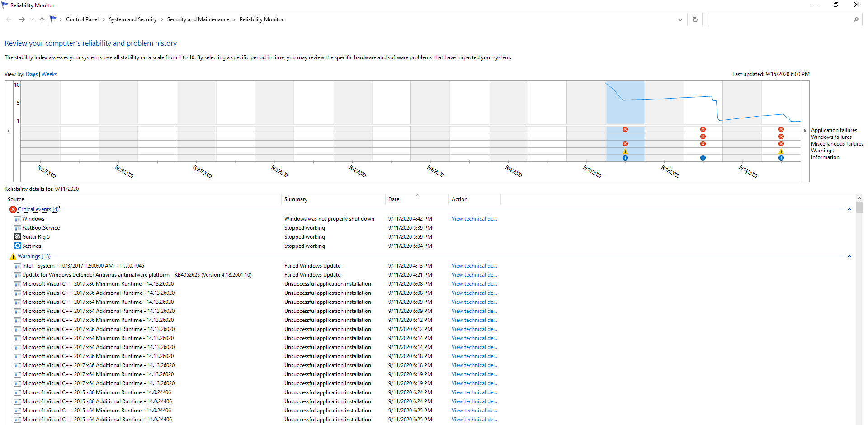Screen dimensions: 868x425
Task: Click the miscellaneous failure icon for 9/13/2020
Action: pyautogui.click(x=703, y=144)
